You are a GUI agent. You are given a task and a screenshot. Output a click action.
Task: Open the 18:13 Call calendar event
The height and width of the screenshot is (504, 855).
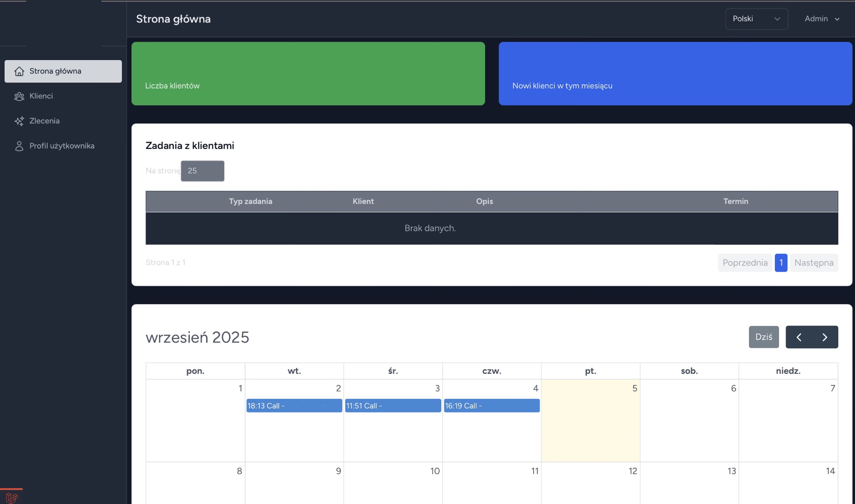coord(293,406)
